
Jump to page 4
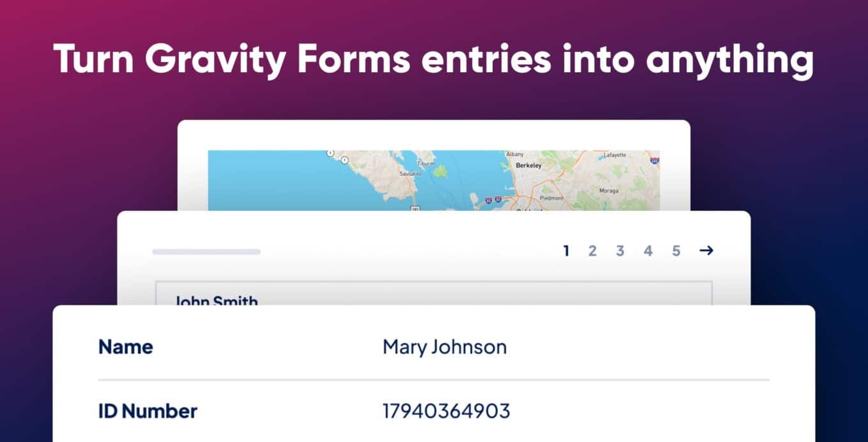coord(648,251)
